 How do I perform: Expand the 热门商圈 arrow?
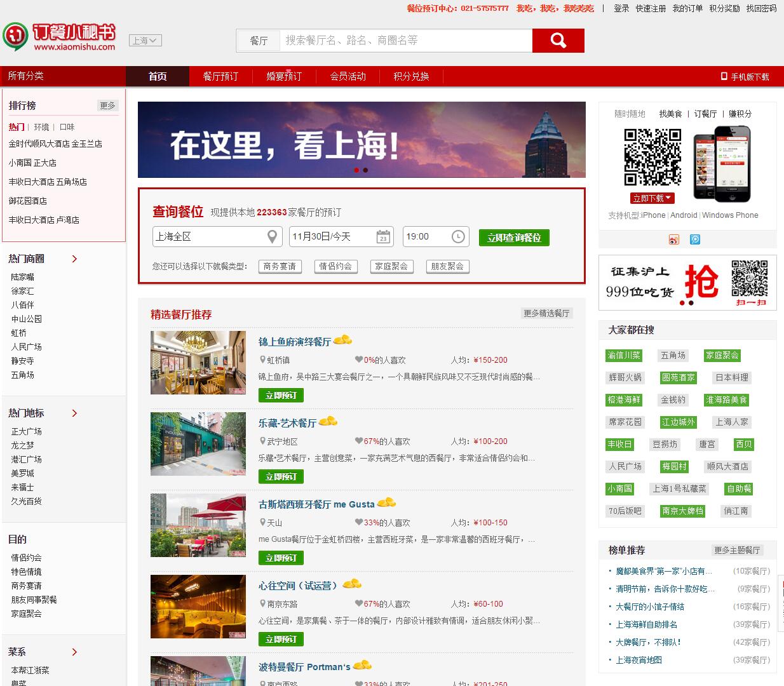(x=74, y=259)
